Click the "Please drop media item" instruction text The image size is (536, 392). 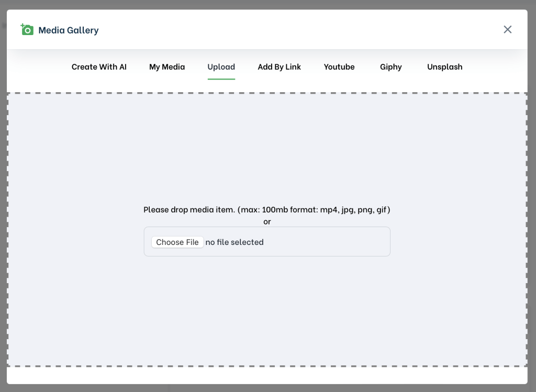[x=267, y=209]
